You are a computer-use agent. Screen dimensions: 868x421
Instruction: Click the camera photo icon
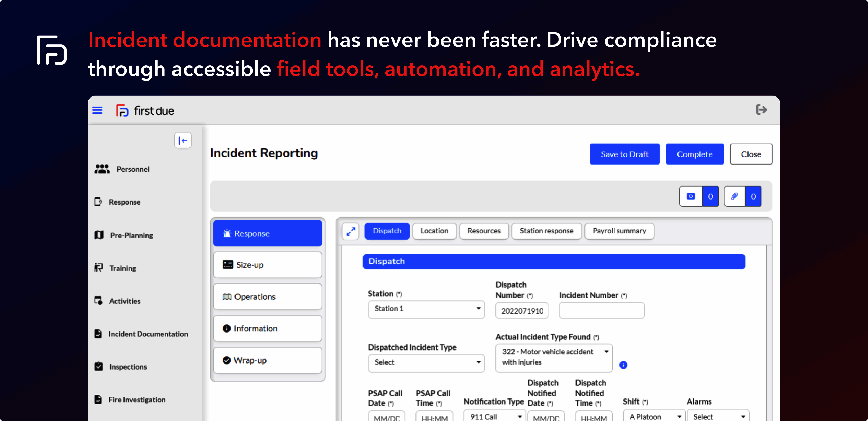[690, 196]
